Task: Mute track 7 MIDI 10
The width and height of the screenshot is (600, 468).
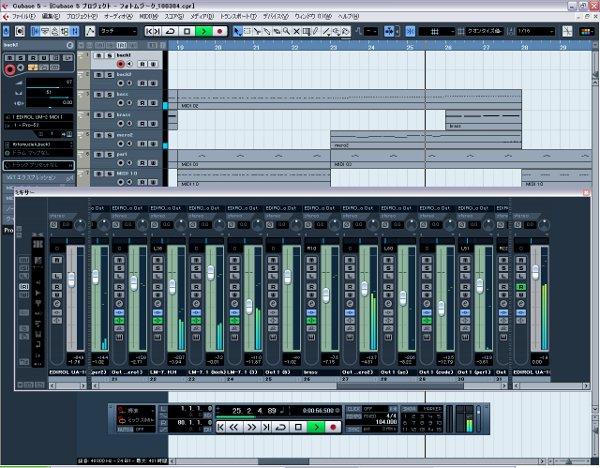Action: (x=99, y=174)
